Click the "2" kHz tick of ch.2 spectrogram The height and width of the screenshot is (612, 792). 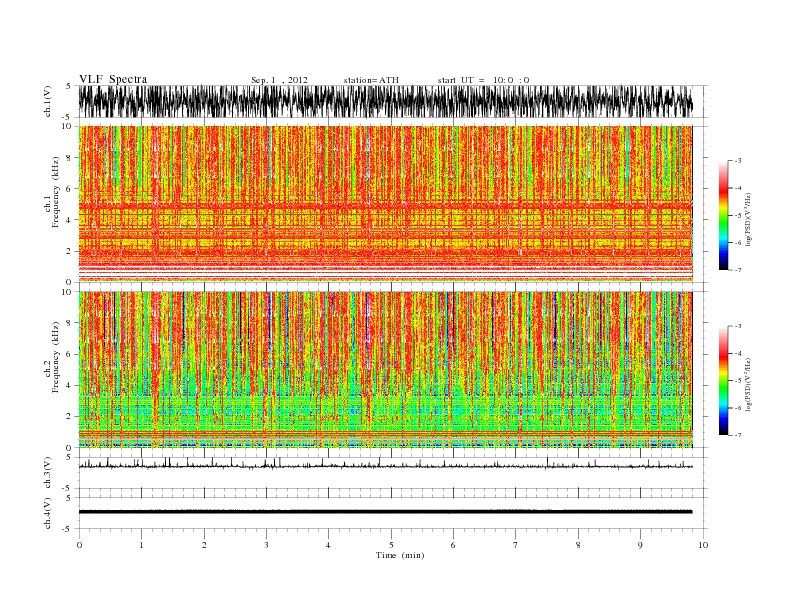pyautogui.click(x=69, y=417)
